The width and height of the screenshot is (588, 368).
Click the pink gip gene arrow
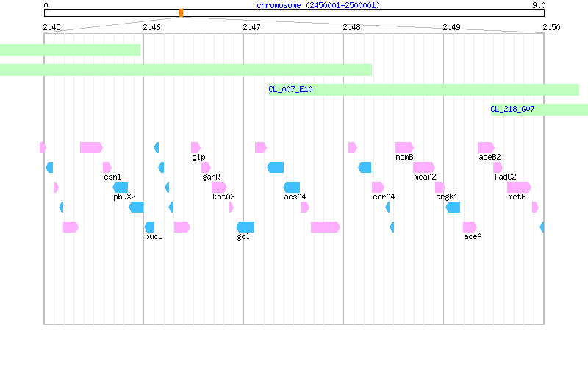click(x=196, y=148)
